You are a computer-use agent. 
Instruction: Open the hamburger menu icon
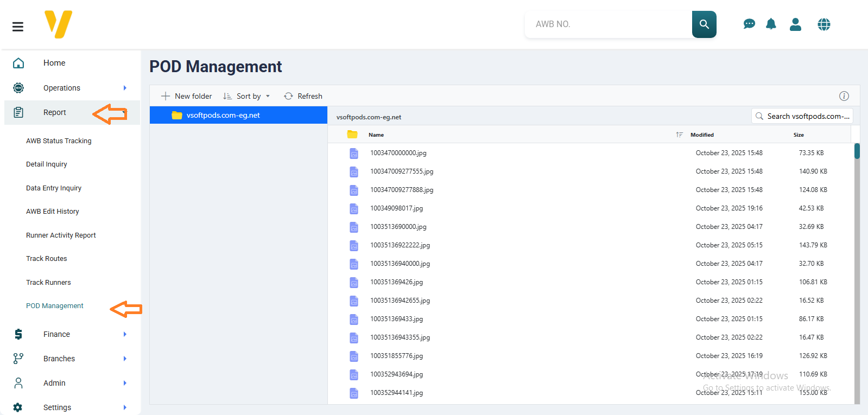(18, 27)
